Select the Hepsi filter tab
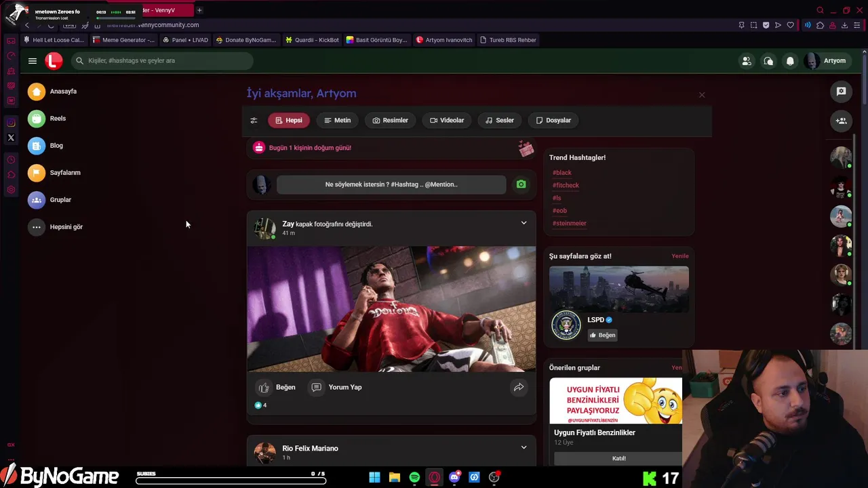 (x=289, y=121)
